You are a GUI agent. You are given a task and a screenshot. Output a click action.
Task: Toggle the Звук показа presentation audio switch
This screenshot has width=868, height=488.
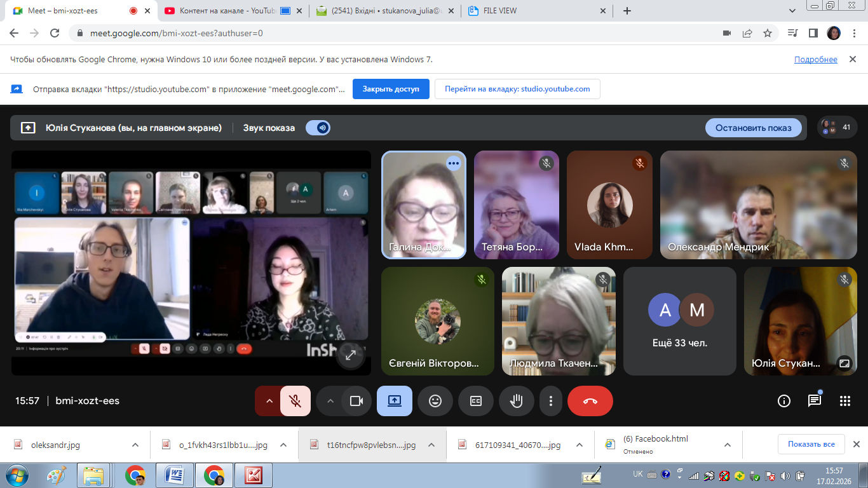318,128
